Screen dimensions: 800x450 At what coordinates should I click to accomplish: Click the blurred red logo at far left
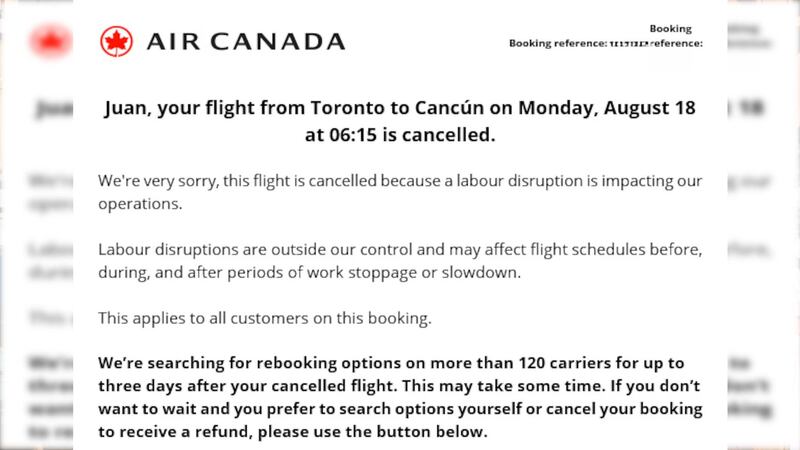45,42
